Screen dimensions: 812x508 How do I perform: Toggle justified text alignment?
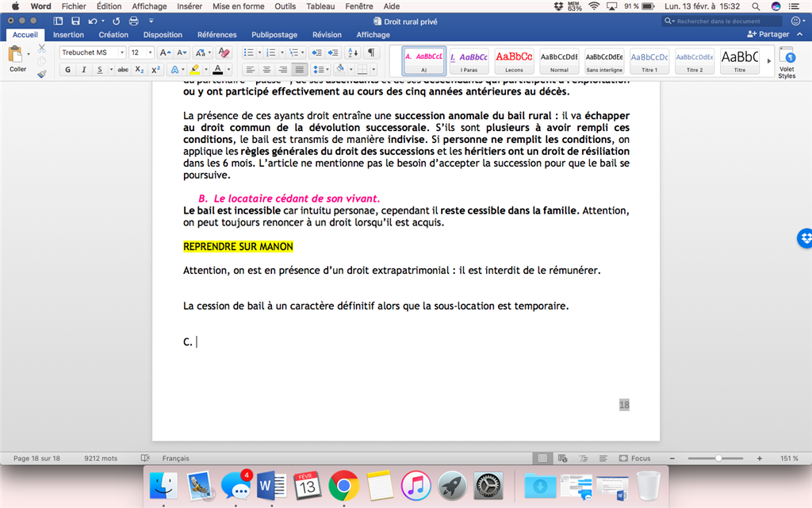pos(299,70)
